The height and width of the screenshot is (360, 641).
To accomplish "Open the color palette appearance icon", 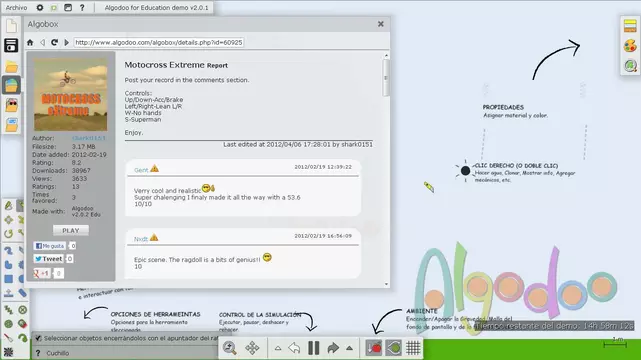I will pyautogui.click(x=630, y=46).
